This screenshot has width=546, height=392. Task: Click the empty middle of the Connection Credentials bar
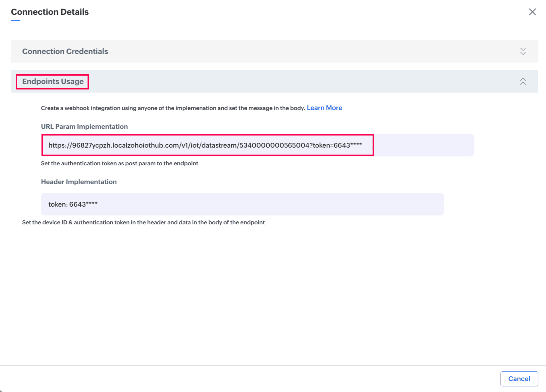[x=295, y=51]
